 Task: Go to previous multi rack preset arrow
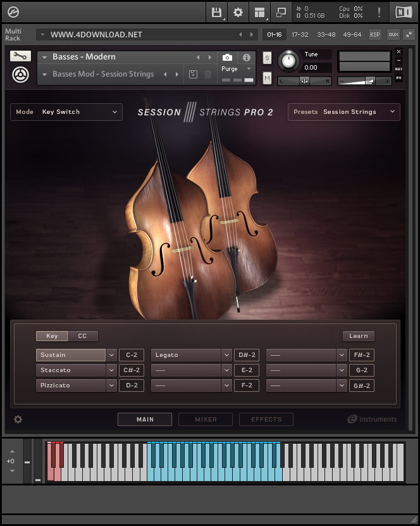[240, 35]
